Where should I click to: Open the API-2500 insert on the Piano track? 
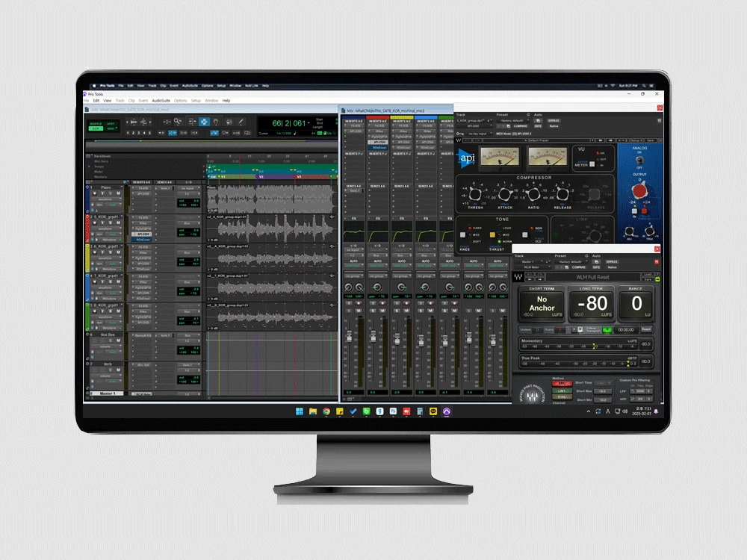[x=142, y=192]
